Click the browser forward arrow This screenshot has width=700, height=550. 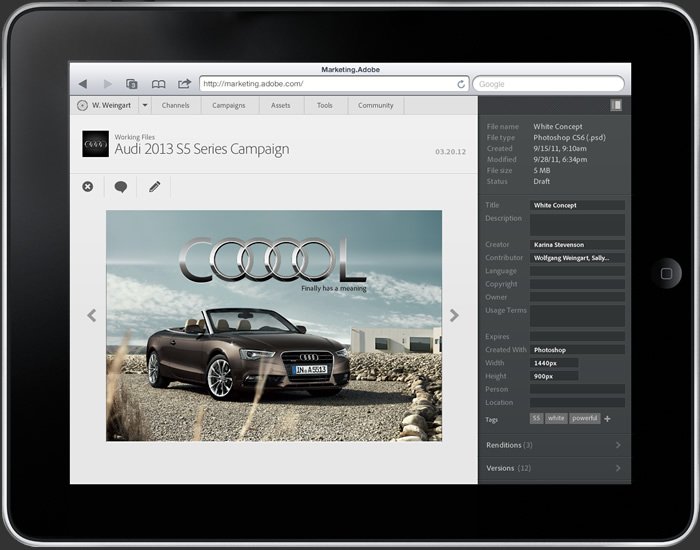point(108,84)
